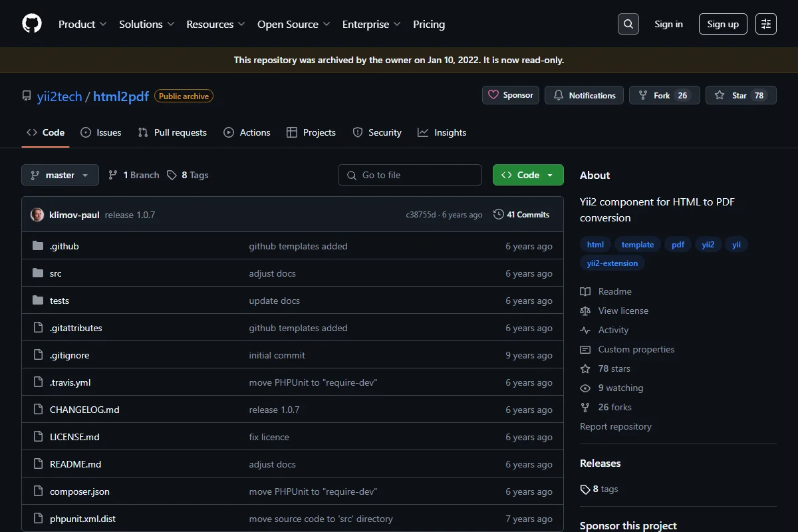
Task: Toggle Notifications for this repository
Action: tap(585, 95)
